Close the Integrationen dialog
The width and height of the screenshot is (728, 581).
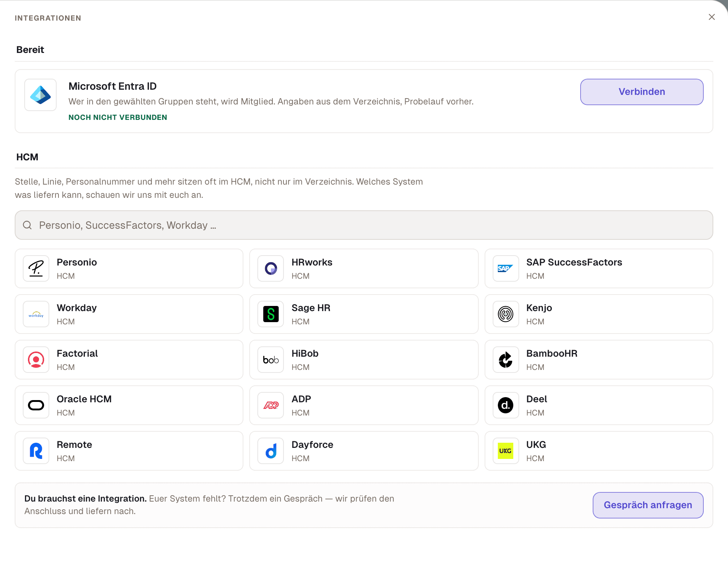[x=711, y=17]
